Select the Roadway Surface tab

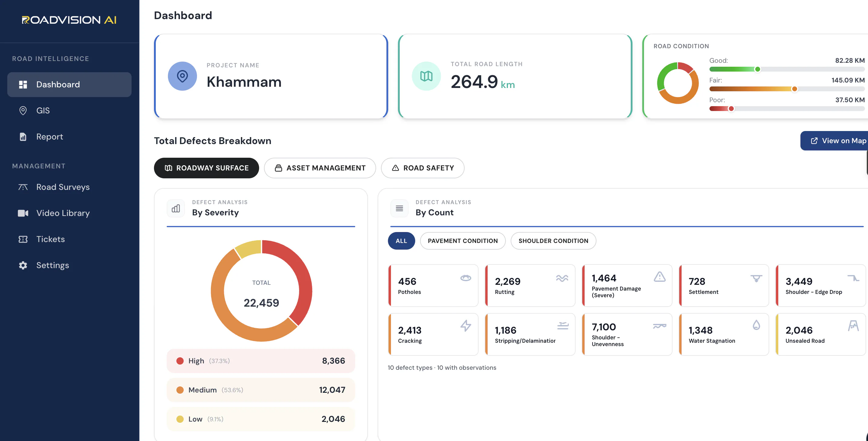click(206, 168)
